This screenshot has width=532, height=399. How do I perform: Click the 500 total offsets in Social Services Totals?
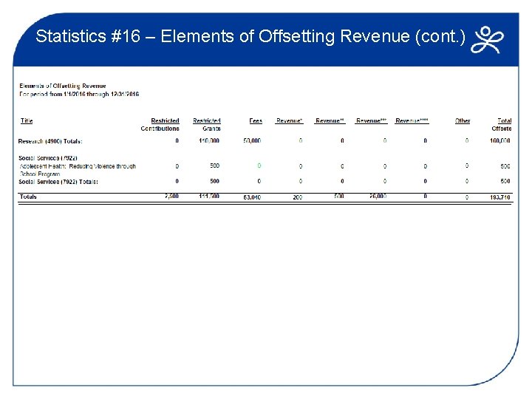pyautogui.click(x=505, y=181)
